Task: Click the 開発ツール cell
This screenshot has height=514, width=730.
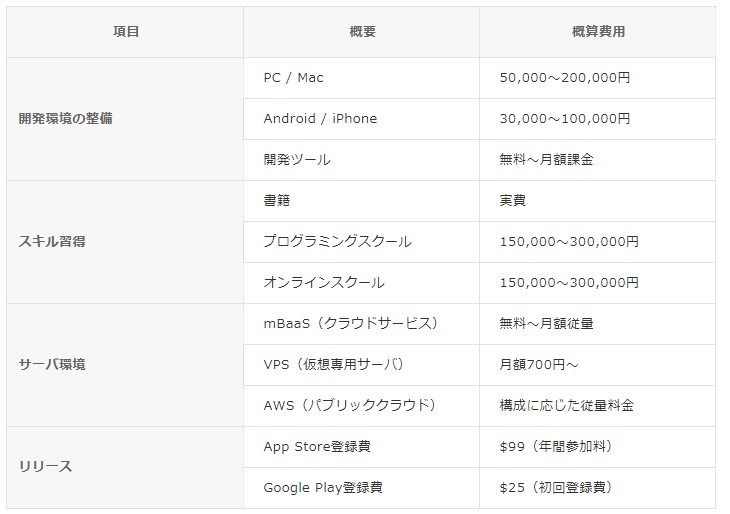Action: click(297, 159)
